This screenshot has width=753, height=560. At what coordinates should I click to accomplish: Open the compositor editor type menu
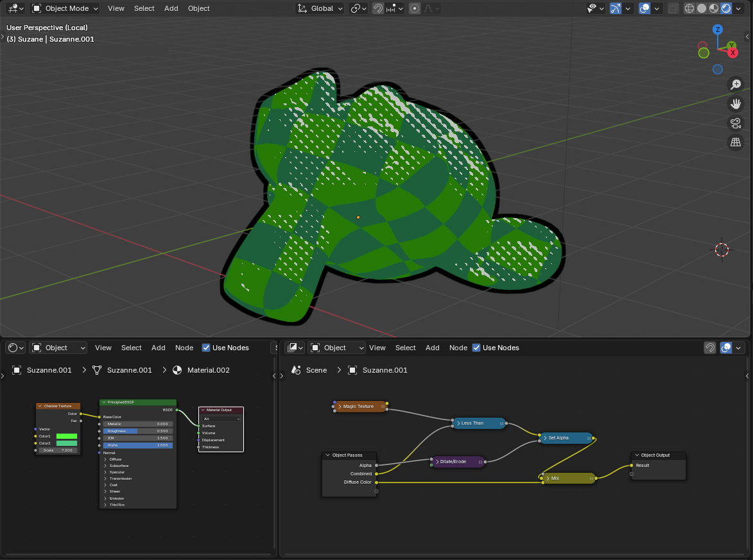(295, 348)
